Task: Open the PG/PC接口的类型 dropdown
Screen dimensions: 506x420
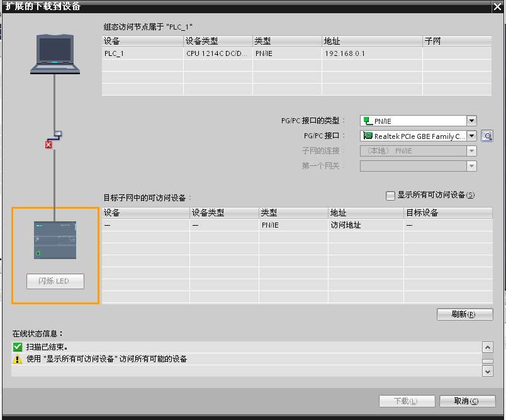Action: [x=471, y=121]
